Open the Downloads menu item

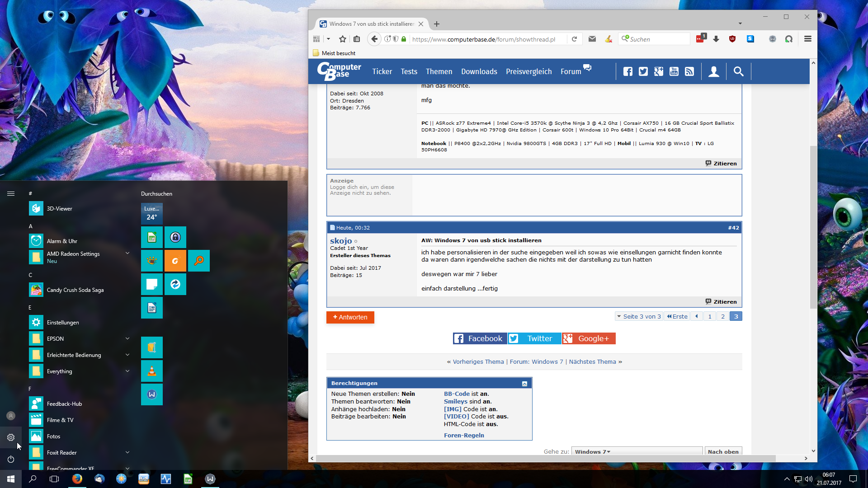[x=479, y=71]
